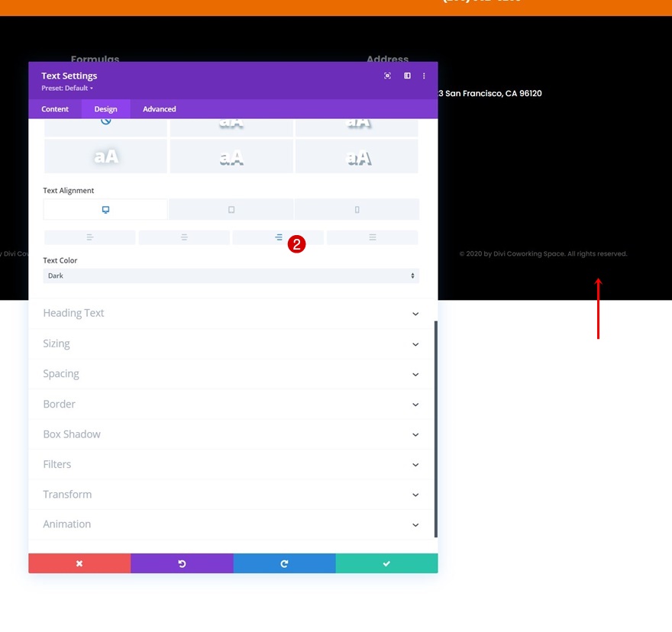This screenshot has width=672, height=632.
Task: Click the settings panel scrollbar
Action: (436, 428)
